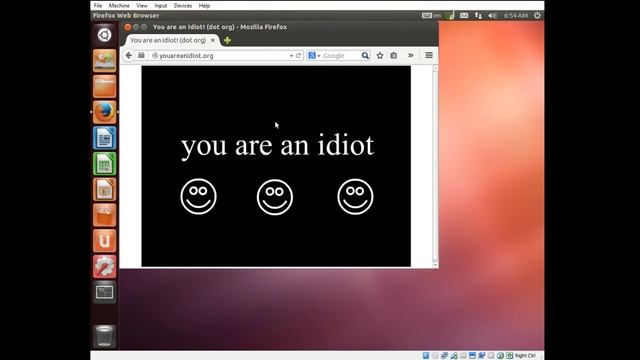
Task: Open Ubuntu One from the launcher
Action: click(x=104, y=240)
